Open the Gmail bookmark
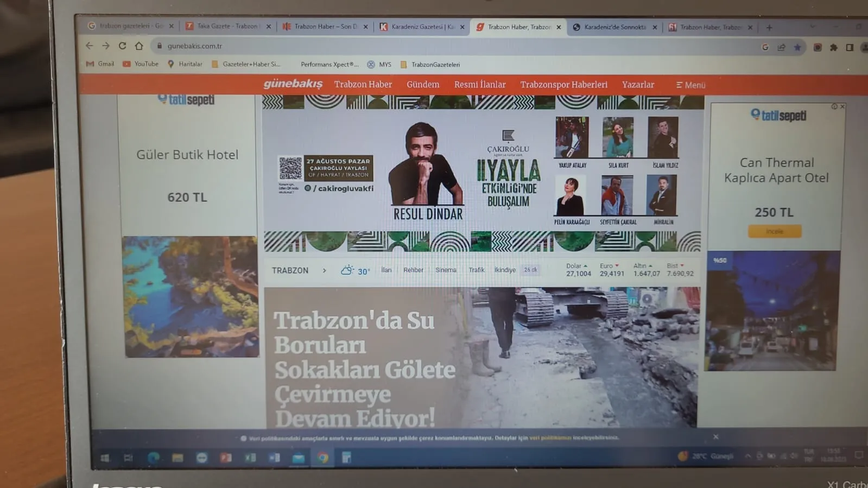Image resolution: width=868 pixels, height=488 pixels. coord(100,64)
